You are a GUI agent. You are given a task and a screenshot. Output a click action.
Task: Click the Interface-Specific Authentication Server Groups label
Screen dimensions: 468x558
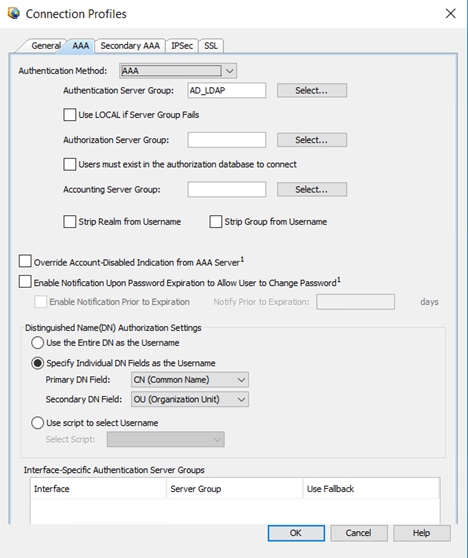pos(114,470)
